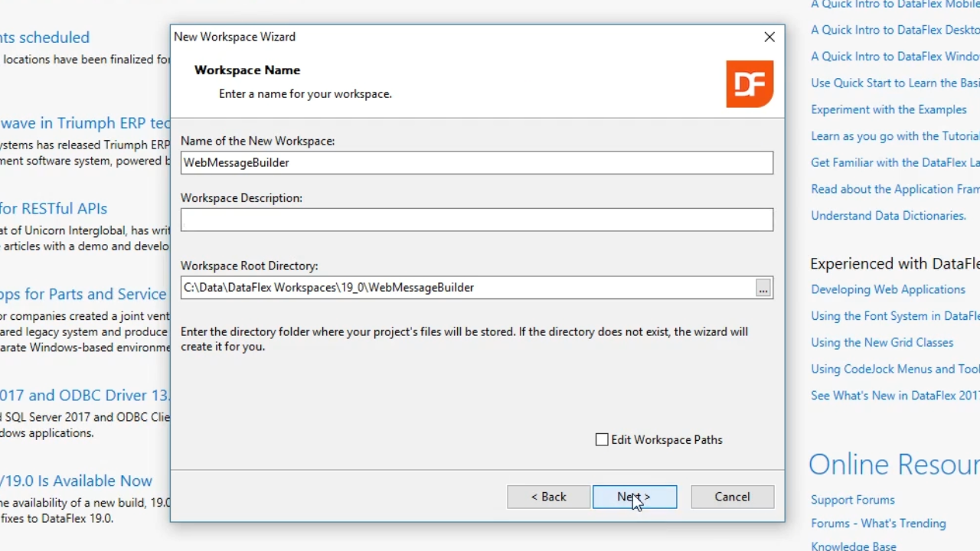Open the browse folder ellipsis button
980x551 pixels.
[x=763, y=288]
